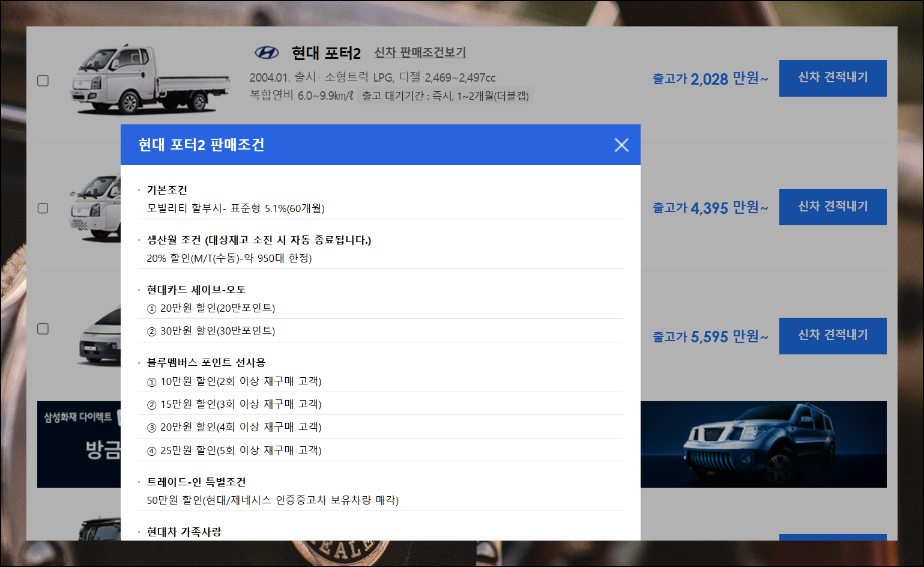Screen dimensions: 924x567
Task: Open the blue SUV advertisement banner
Action: 764,444
